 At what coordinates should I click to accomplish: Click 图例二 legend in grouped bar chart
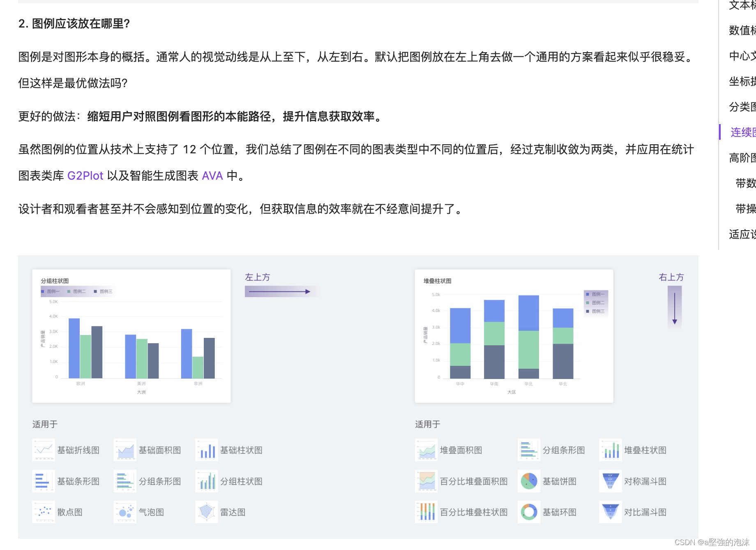(x=77, y=291)
